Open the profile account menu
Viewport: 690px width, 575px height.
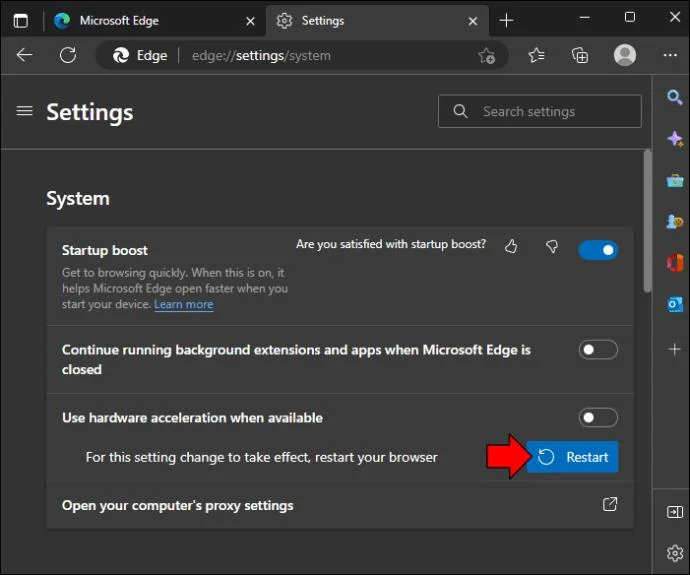pos(625,55)
